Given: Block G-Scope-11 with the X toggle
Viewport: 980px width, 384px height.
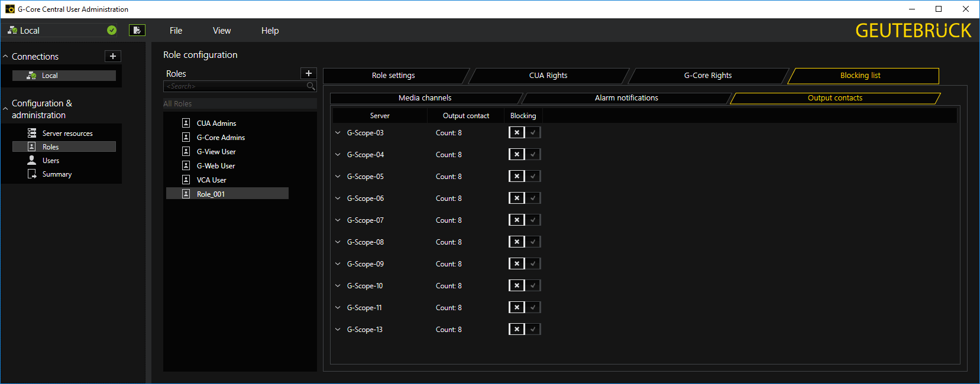Looking at the screenshot, I should 517,307.
